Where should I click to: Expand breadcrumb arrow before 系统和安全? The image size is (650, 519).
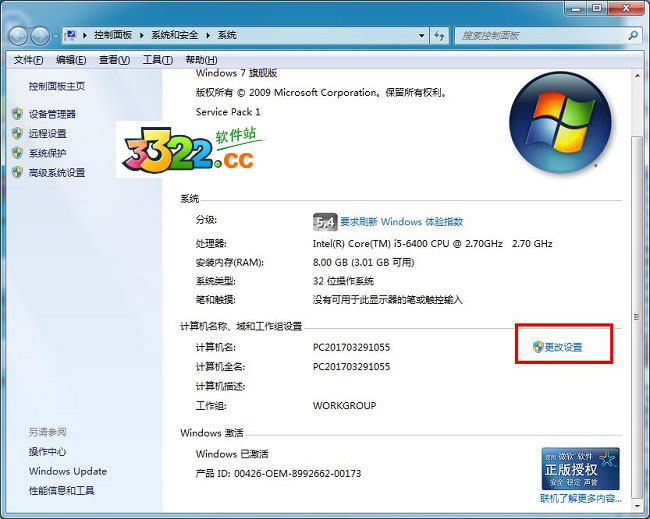[x=142, y=35]
